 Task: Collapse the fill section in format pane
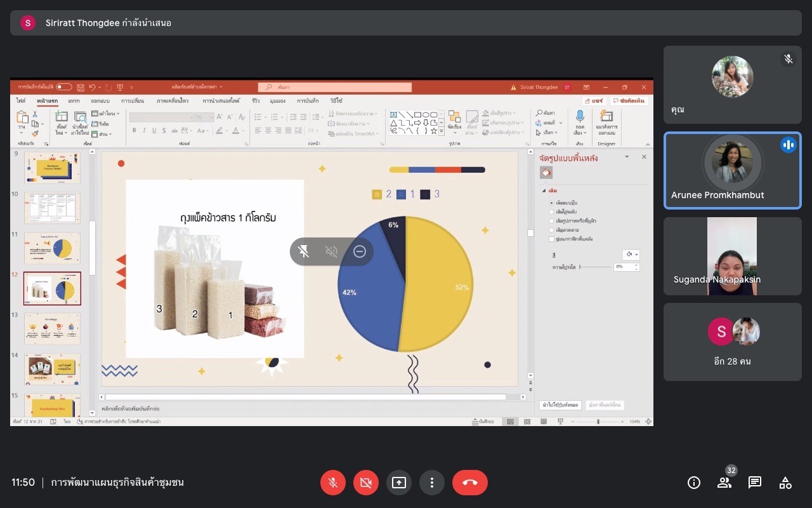tap(544, 190)
